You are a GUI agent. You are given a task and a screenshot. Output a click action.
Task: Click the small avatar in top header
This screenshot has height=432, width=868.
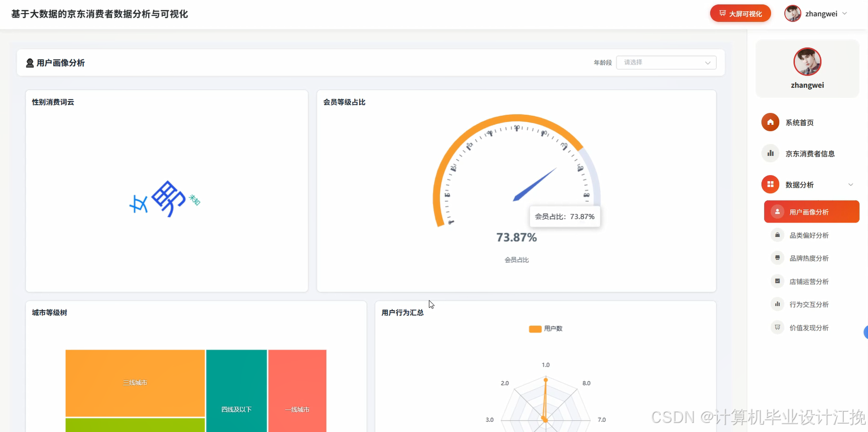(793, 14)
